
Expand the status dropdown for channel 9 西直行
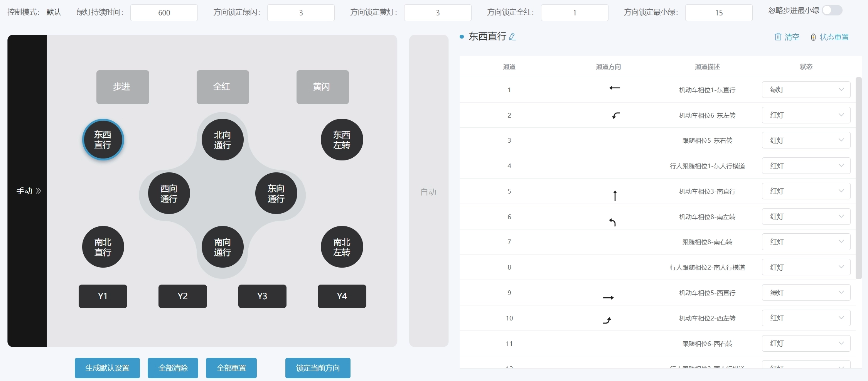click(806, 293)
